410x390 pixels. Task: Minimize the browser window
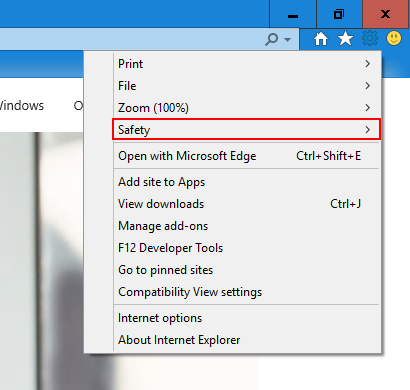293,14
